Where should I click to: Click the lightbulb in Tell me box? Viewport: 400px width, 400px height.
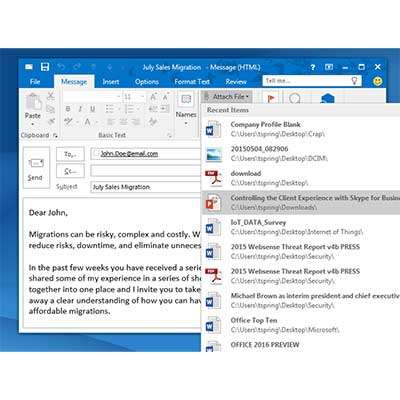pos(354,81)
